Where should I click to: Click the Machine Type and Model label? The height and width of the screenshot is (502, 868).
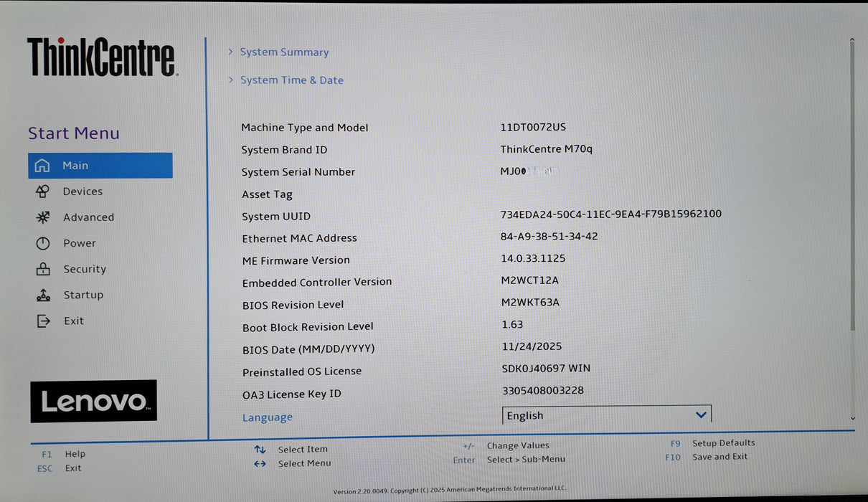[x=305, y=128]
